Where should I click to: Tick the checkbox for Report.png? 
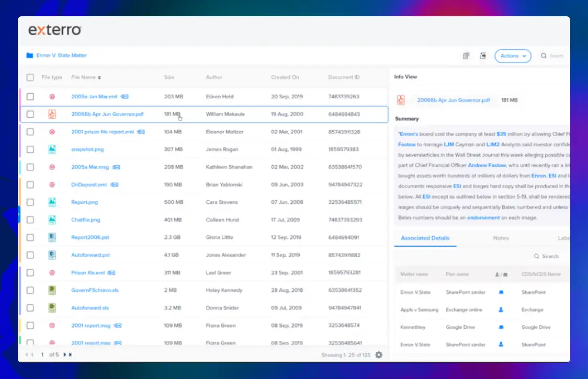[x=30, y=202]
